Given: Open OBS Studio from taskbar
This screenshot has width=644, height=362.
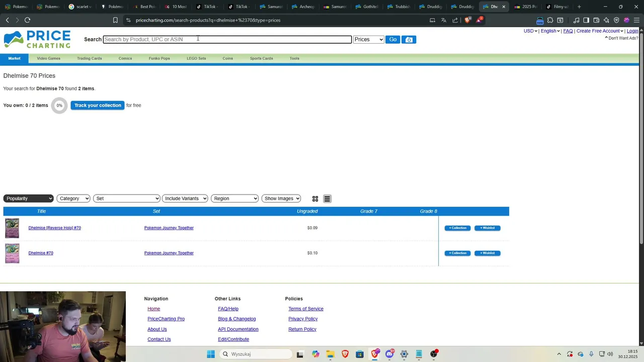Looking at the screenshot, I should tap(434, 354).
